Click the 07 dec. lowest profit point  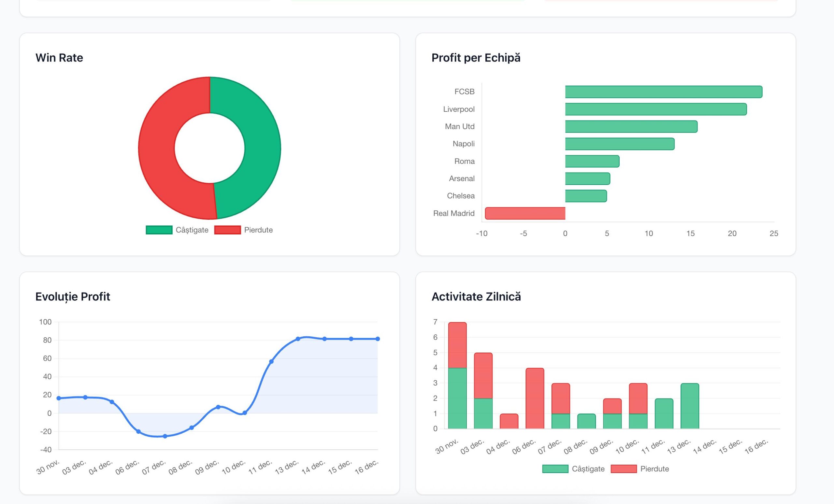tap(165, 436)
